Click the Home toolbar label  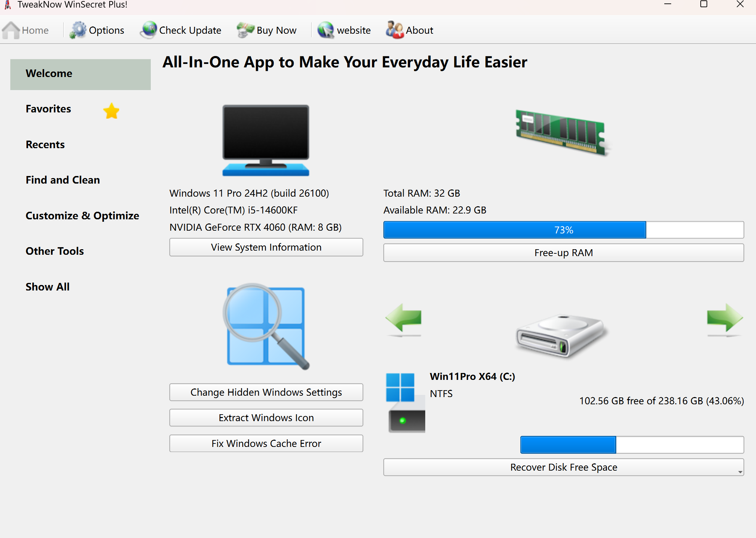click(x=35, y=30)
